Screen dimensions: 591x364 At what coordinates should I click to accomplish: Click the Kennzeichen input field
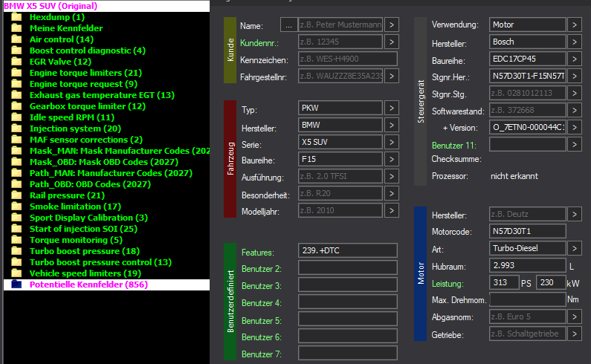347,59
